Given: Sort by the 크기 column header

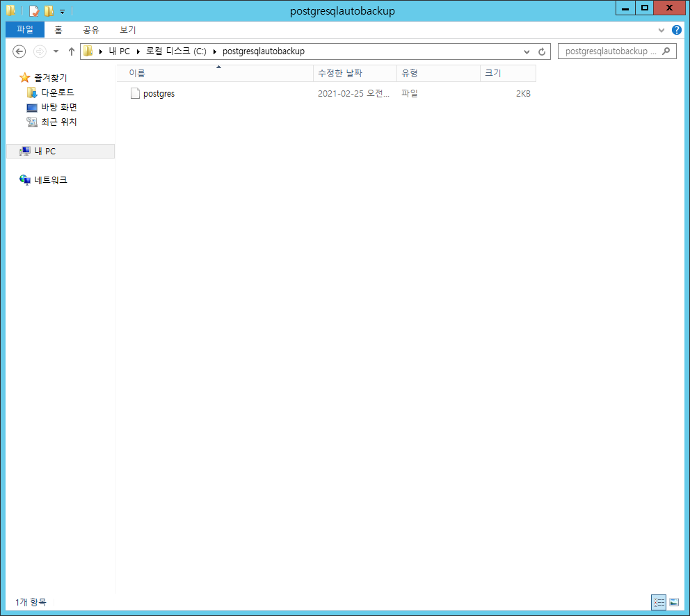Looking at the screenshot, I should point(508,73).
